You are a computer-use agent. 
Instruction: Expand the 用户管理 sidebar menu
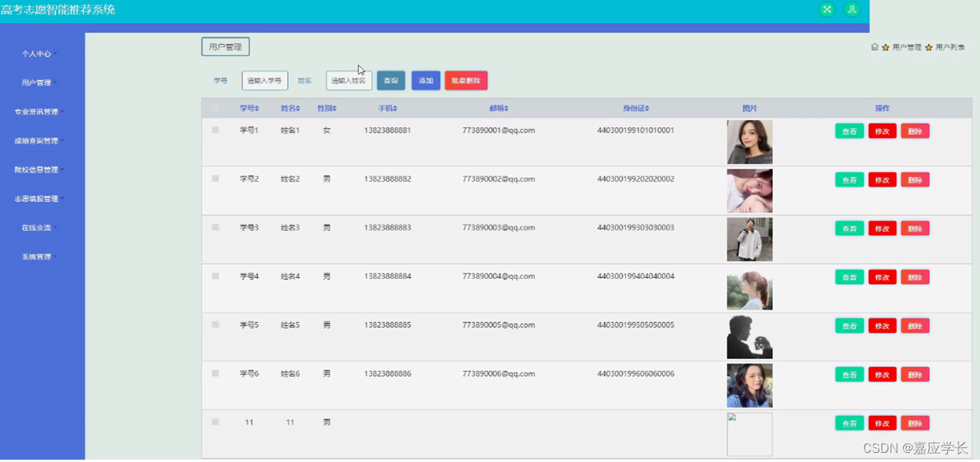point(40,83)
